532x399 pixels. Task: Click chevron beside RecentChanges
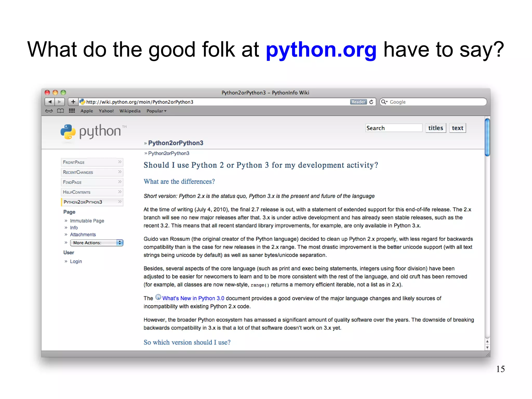click(120, 172)
